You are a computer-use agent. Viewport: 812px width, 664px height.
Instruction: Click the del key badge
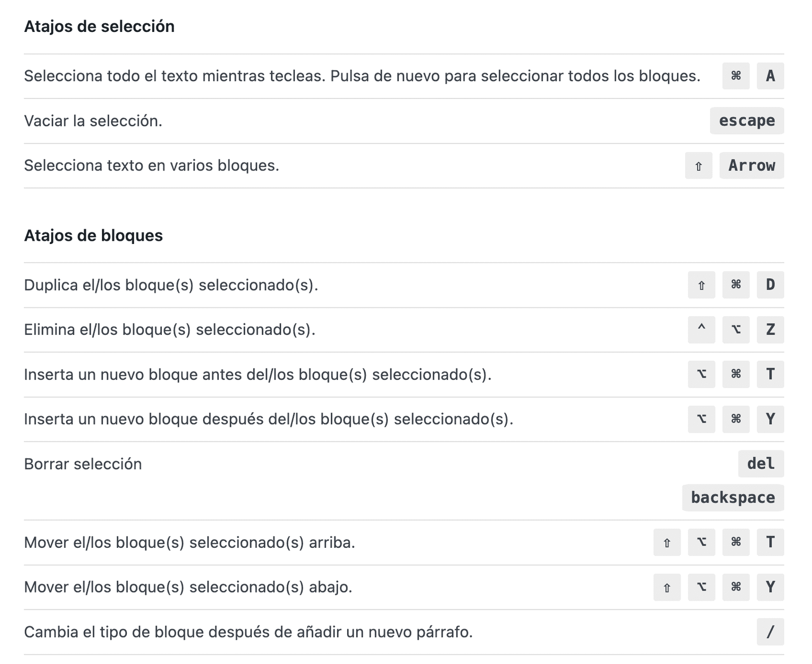tap(761, 464)
